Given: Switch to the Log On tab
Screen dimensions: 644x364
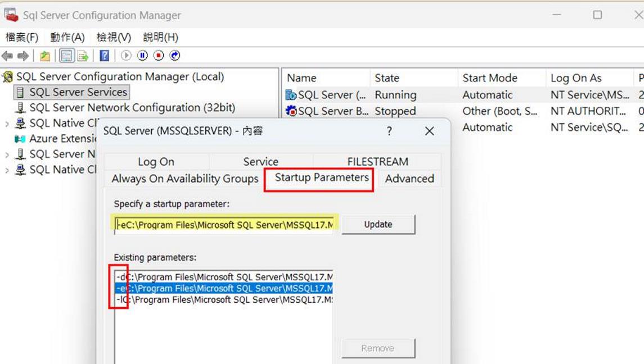Looking at the screenshot, I should [x=156, y=162].
